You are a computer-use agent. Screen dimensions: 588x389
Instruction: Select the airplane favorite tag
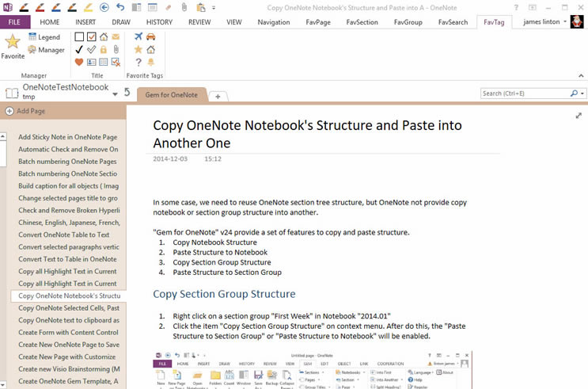(x=139, y=36)
